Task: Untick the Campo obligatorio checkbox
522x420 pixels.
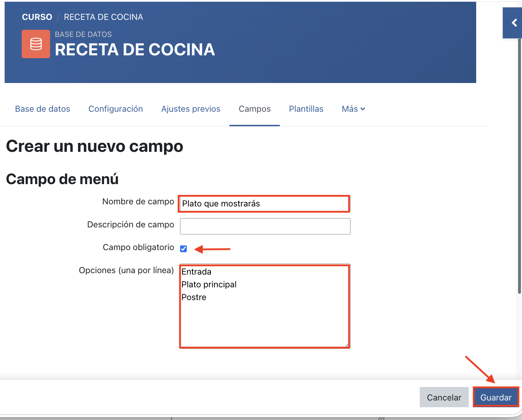Action: tap(184, 249)
